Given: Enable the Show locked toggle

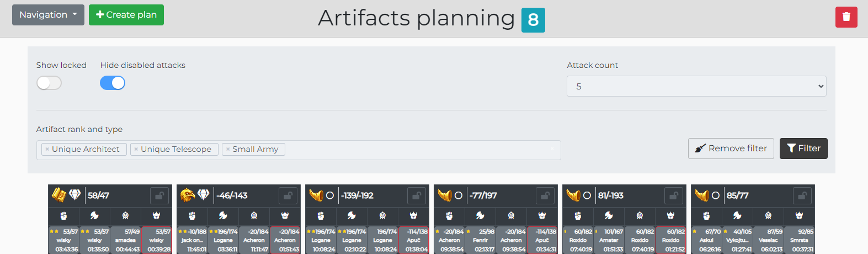Looking at the screenshot, I should point(49,83).
